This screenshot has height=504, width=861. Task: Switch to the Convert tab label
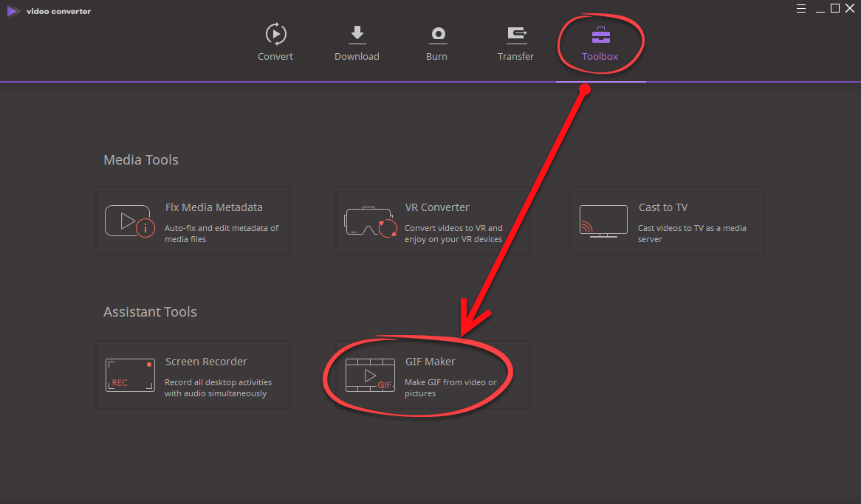275,57
